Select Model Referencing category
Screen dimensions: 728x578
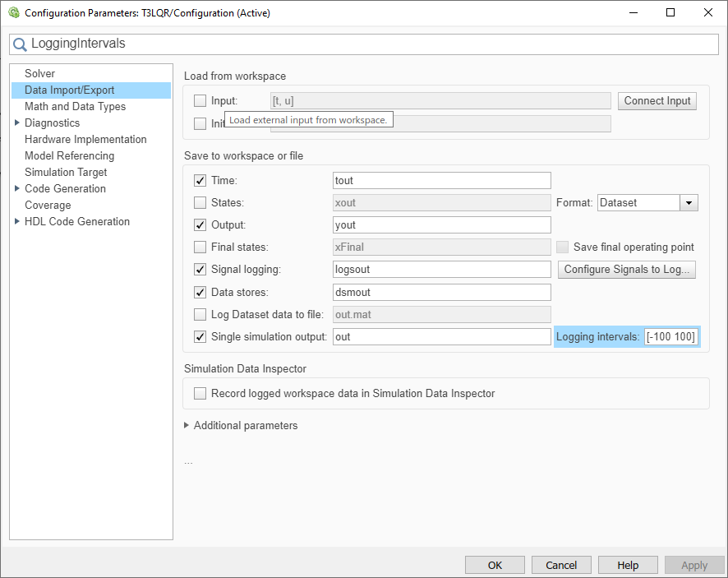coord(70,156)
